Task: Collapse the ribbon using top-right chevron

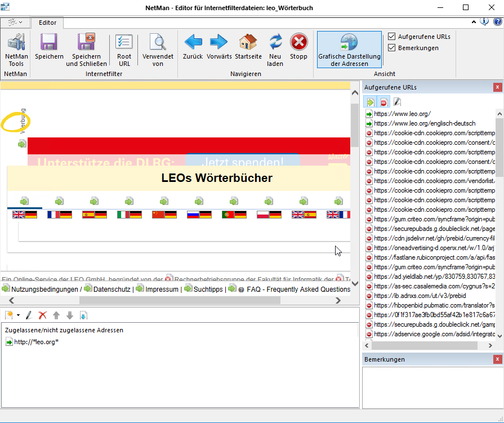Action: click(x=474, y=22)
